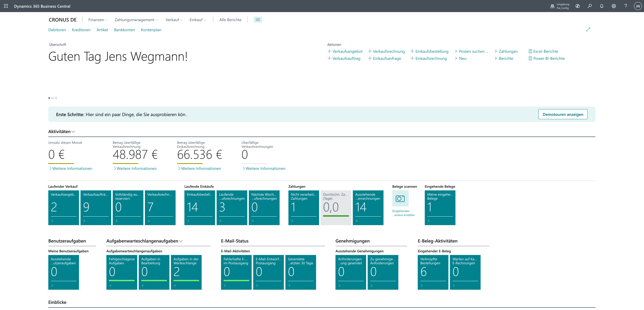Open the app launcher waffle icon
The height and width of the screenshot is (310, 644).
pyautogui.click(x=6, y=6)
